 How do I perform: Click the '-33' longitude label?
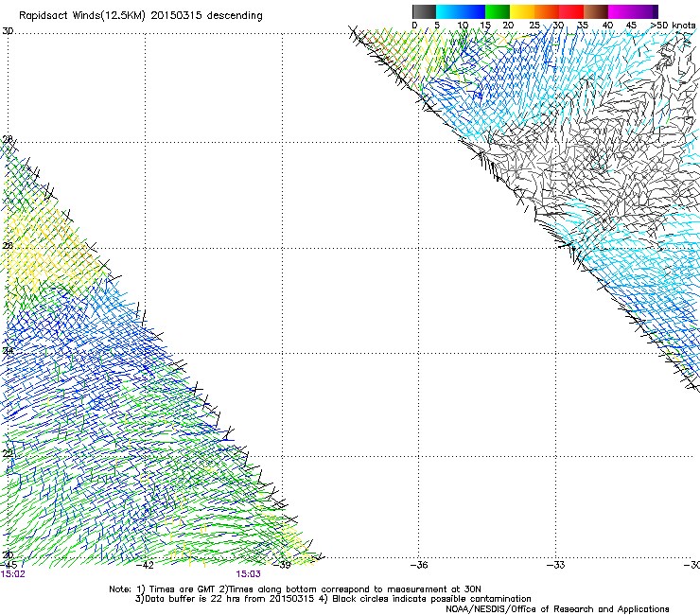556,565
